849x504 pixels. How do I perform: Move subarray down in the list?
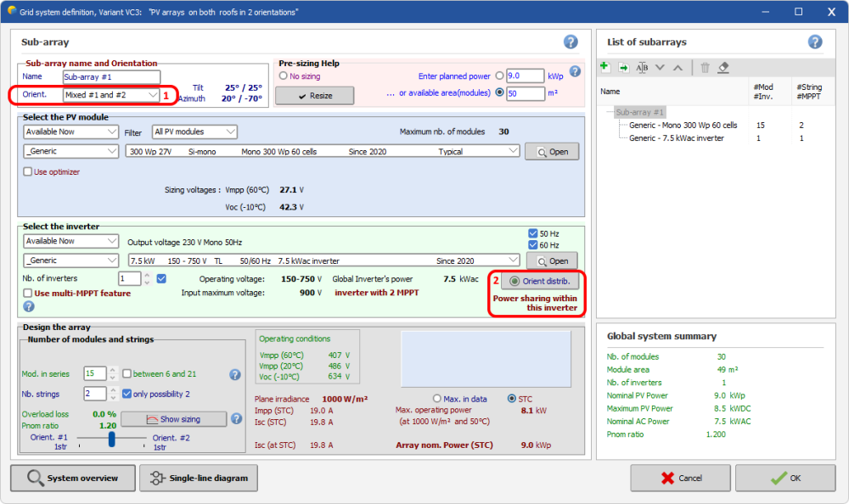660,68
